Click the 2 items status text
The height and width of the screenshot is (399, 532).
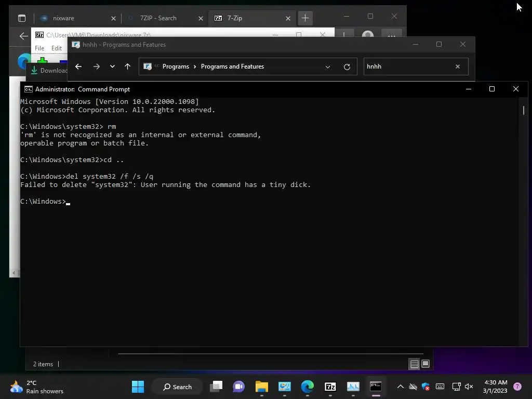(43, 364)
